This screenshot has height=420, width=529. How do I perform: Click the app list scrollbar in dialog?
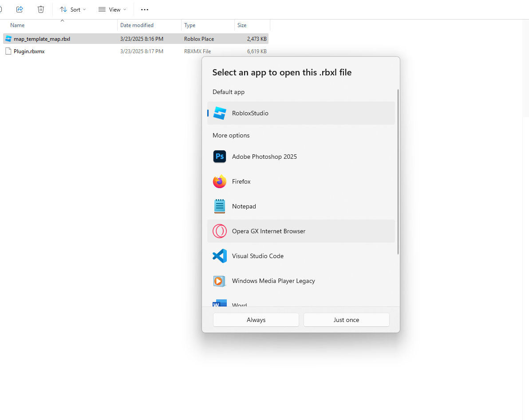pos(398,172)
